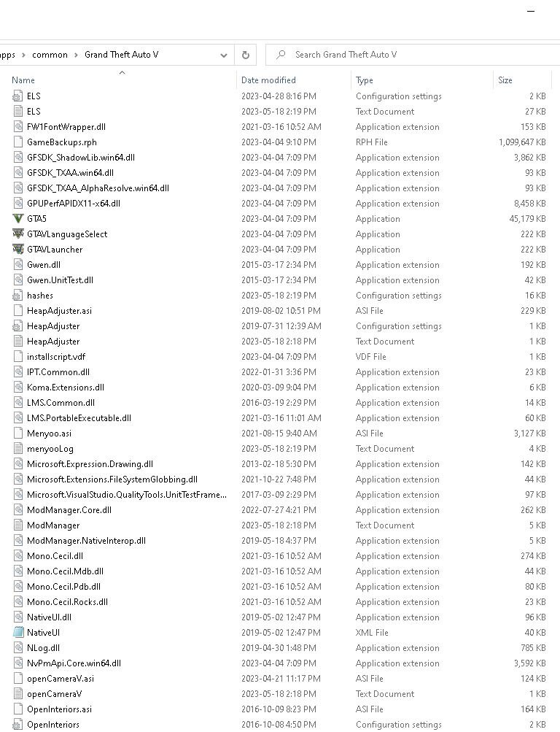Image resolution: width=560 pixels, height=732 pixels.
Task: Expand the chevron before 'common' in path
Action: point(23,55)
